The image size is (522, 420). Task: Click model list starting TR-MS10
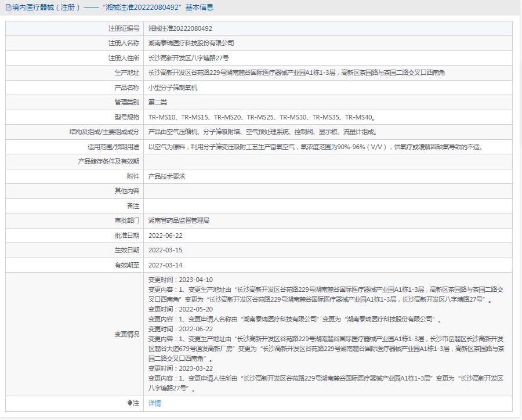coord(262,117)
